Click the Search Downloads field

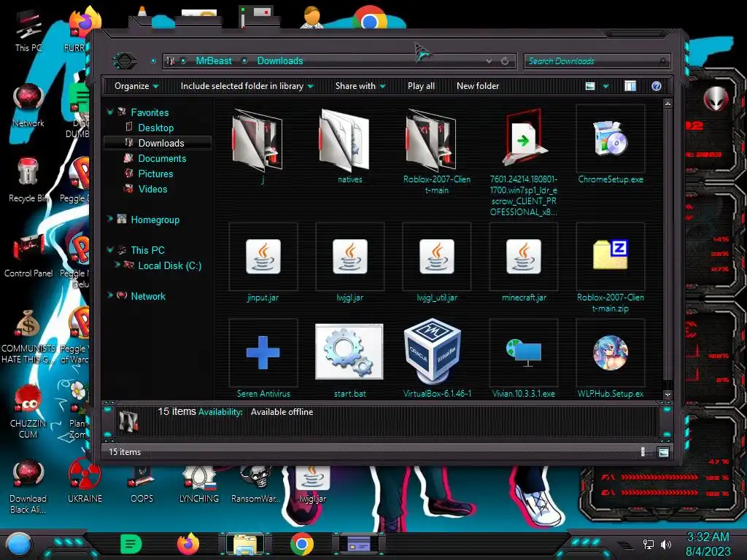pyautogui.click(x=597, y=61)
